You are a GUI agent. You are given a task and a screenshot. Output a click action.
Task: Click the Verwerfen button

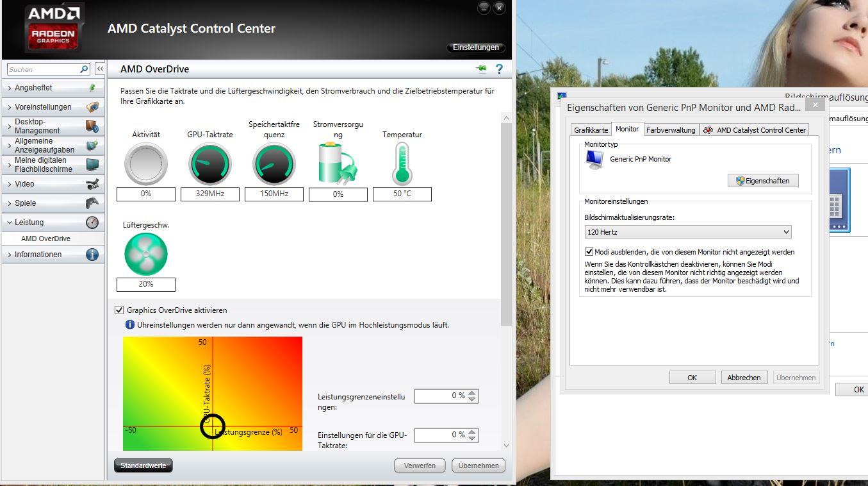click(420, 465)
